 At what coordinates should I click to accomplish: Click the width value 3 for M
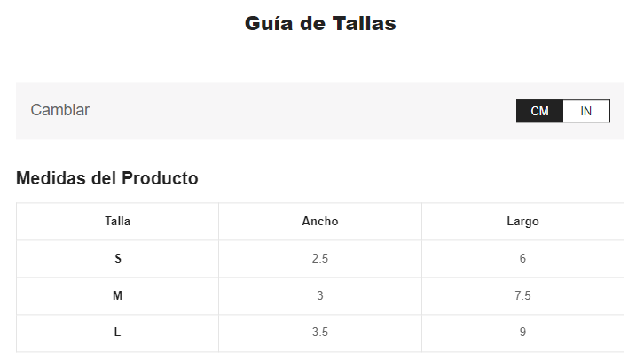pyautogui.click(x=320, y=295)
